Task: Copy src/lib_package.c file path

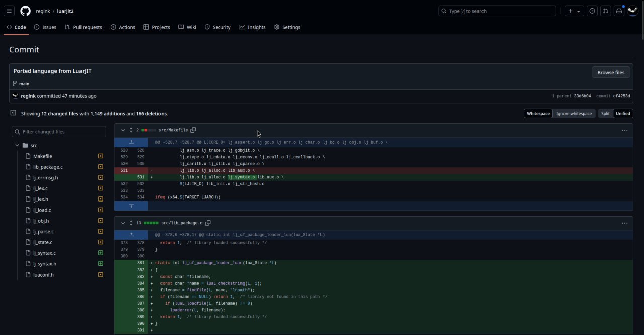Action: click(x=208, y=223)
